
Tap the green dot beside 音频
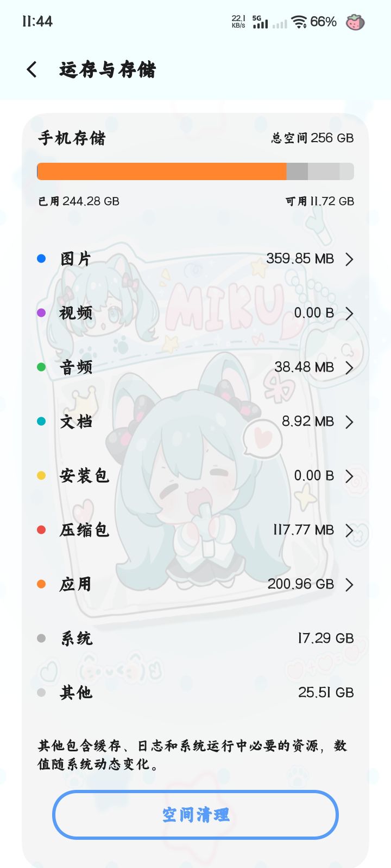pyautogui.click(x=41, y=367)
